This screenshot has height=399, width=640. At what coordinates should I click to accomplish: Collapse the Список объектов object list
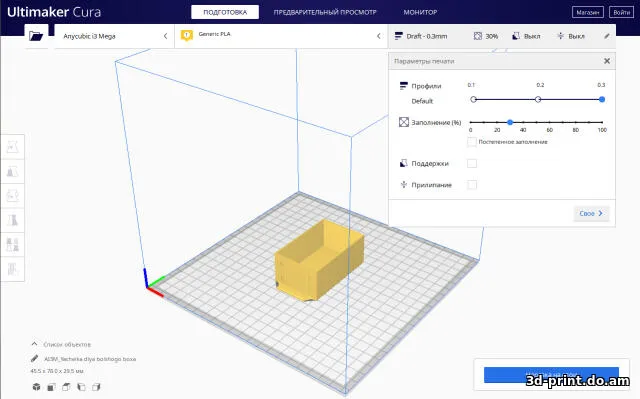pyautogui.click(x=34, y=344)
